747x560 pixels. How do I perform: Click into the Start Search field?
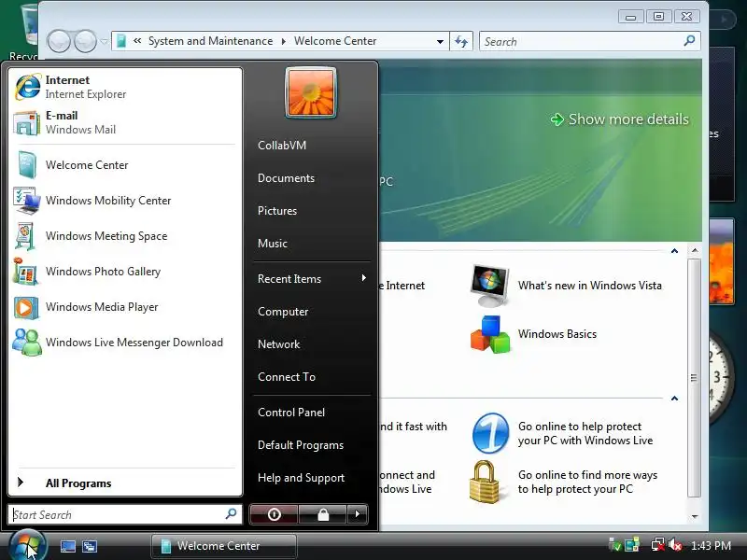pos(125,515)
